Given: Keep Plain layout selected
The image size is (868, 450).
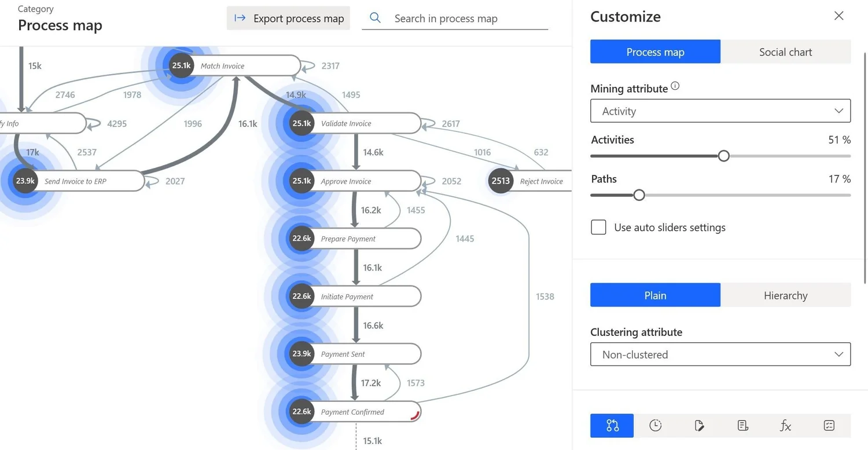Looking at the screenshot, I should (655, 295).
